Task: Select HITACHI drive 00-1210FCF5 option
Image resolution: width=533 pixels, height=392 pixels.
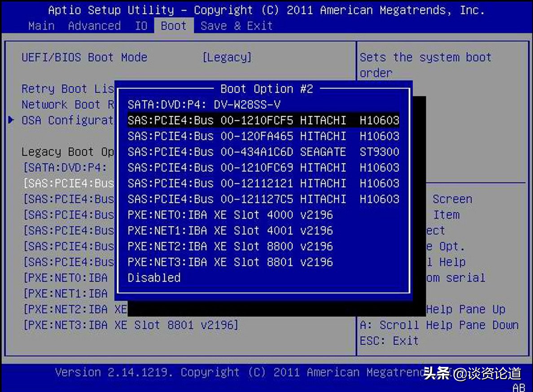Action: tap(263, 120)
